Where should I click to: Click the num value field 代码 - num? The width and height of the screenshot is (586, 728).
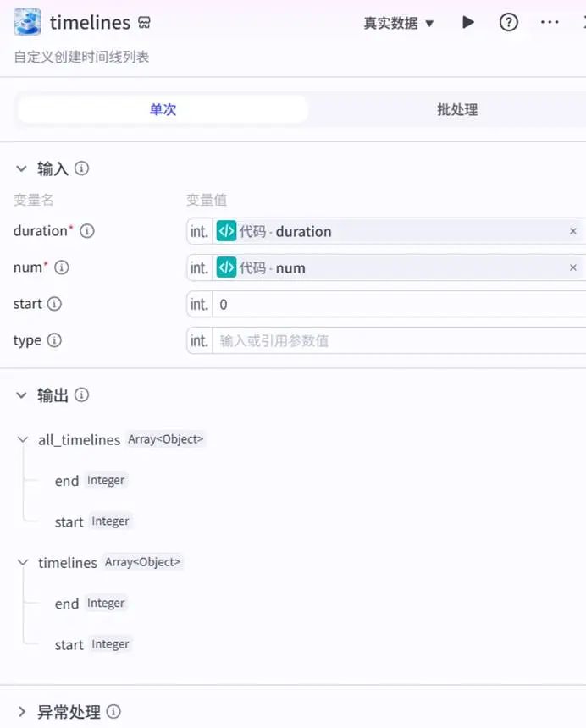[x=398, y=267]
